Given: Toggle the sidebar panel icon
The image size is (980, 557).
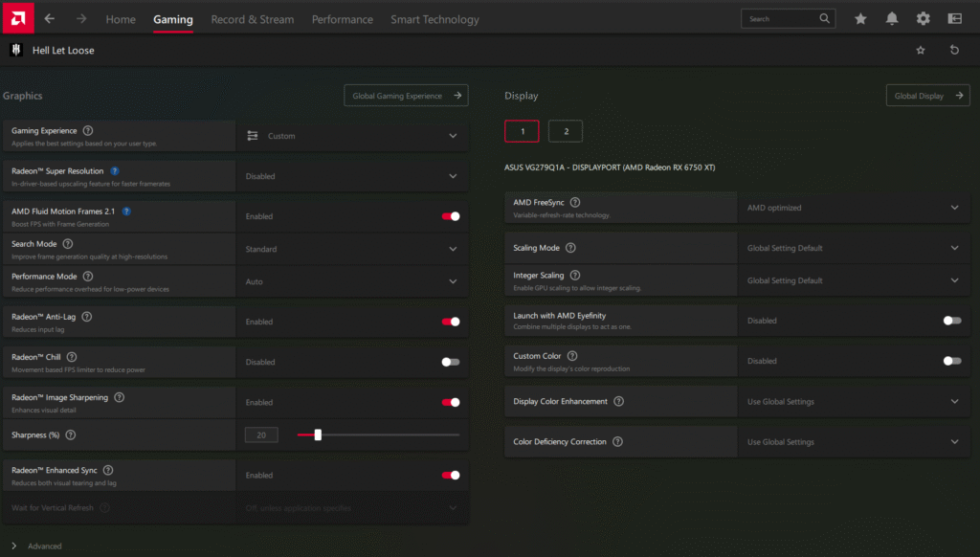Looking at the screenshot, I should coord(955,19).
